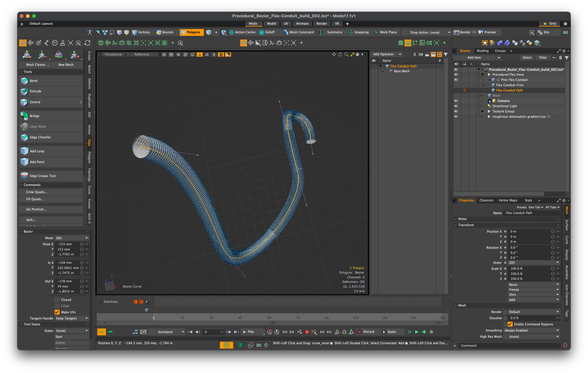
Task: Expand the Texture Group tree item
Action: click(483, 111)
